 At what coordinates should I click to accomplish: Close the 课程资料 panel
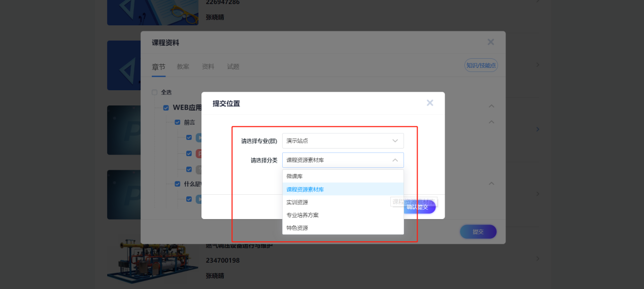click(x=490, y=42)
